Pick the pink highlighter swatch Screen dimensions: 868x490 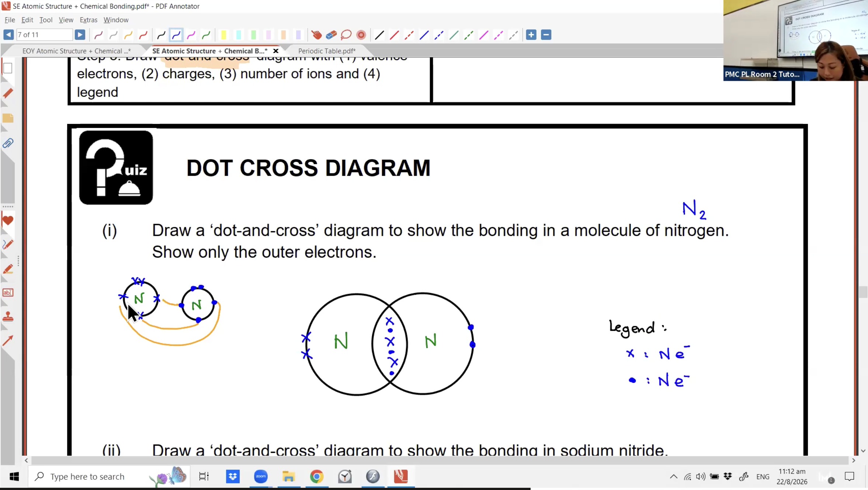tap(268, 35)
